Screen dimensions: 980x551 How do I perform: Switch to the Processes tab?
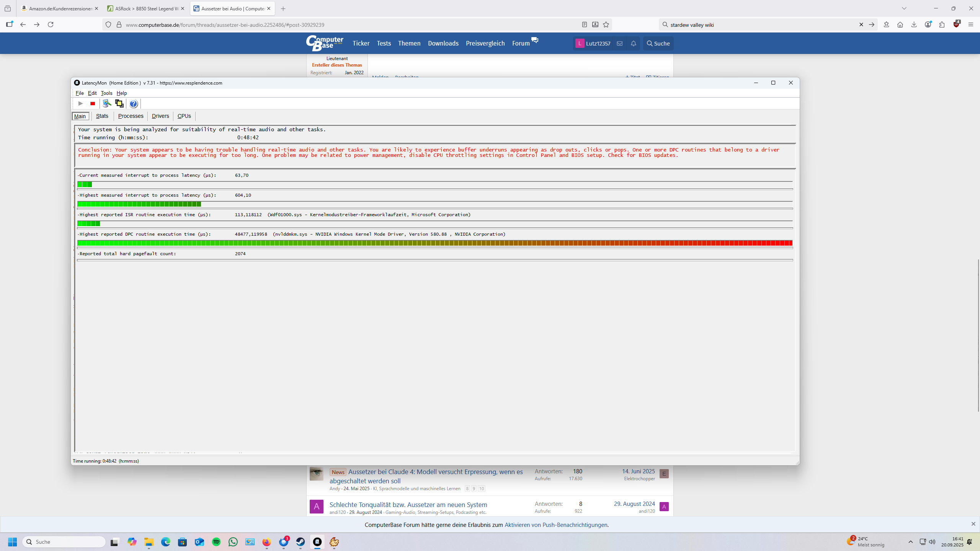[x=131, y=116]
